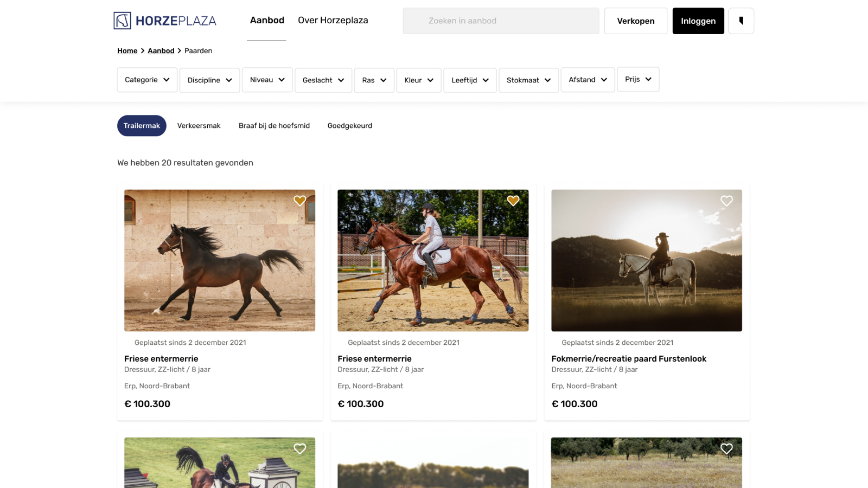Select Braaf bij de hoefsmid chip

pos(274,126)
